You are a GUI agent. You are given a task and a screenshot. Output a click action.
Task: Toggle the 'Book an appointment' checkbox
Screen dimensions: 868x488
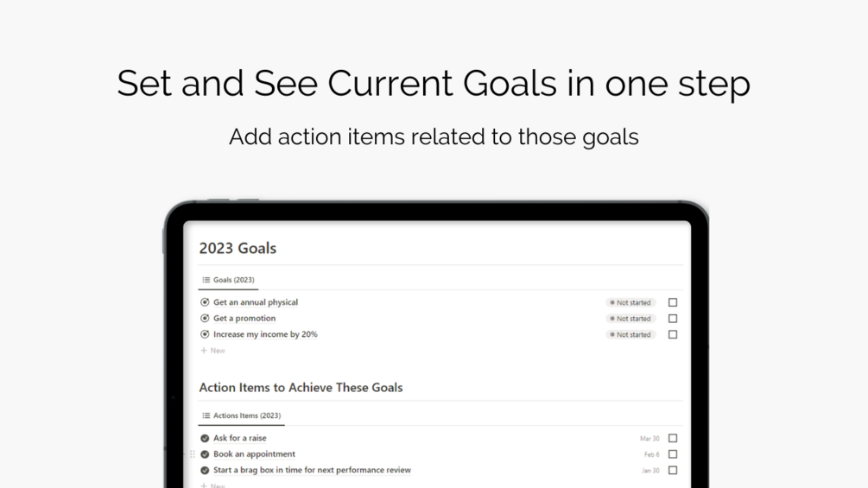pos(673,454)
